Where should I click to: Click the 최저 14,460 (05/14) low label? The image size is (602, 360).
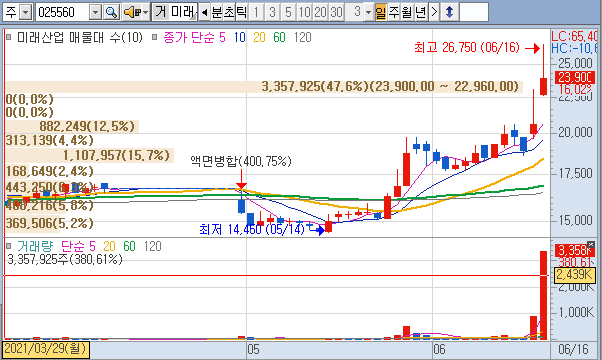(x=252, y=229)
